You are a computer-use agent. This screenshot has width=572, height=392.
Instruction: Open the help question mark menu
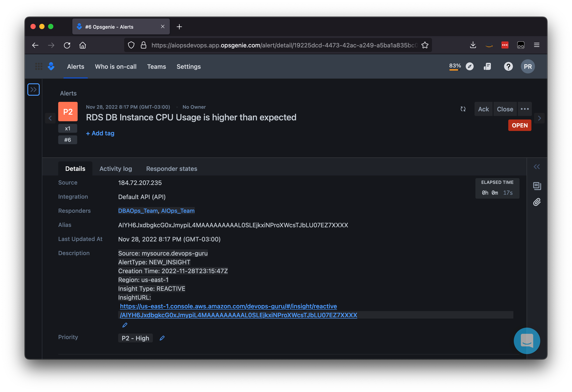pos(508,66)
